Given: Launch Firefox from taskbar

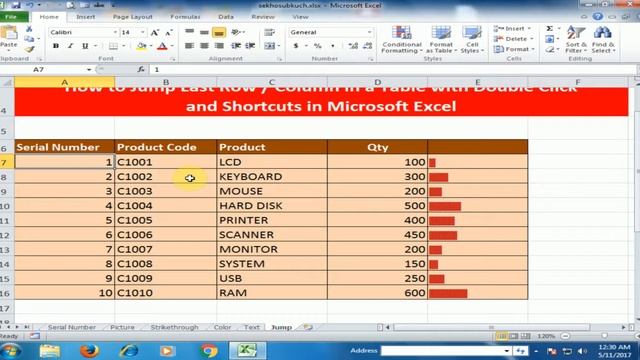Looking at the screenshot, I should pos(89,351).
